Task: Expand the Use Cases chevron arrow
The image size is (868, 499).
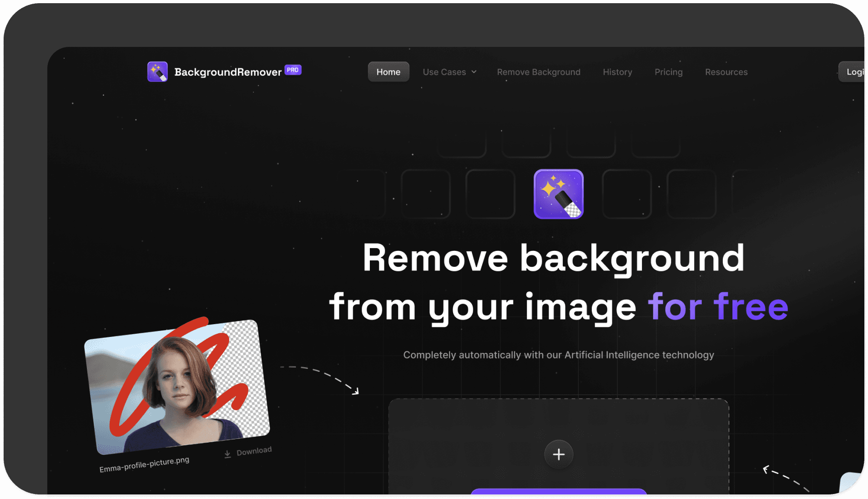Action: click(474, 72)
